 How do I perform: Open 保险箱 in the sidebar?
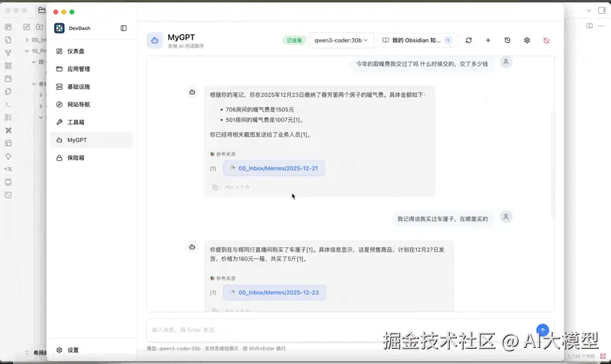tap(76, 158)
